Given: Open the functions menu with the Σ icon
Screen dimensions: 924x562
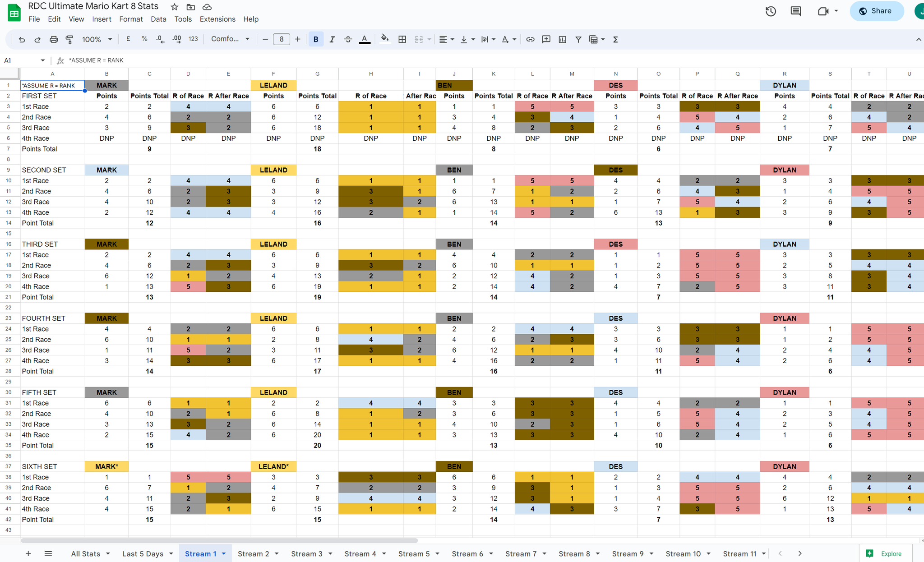Looking at the screenshot, I should 615,39.
